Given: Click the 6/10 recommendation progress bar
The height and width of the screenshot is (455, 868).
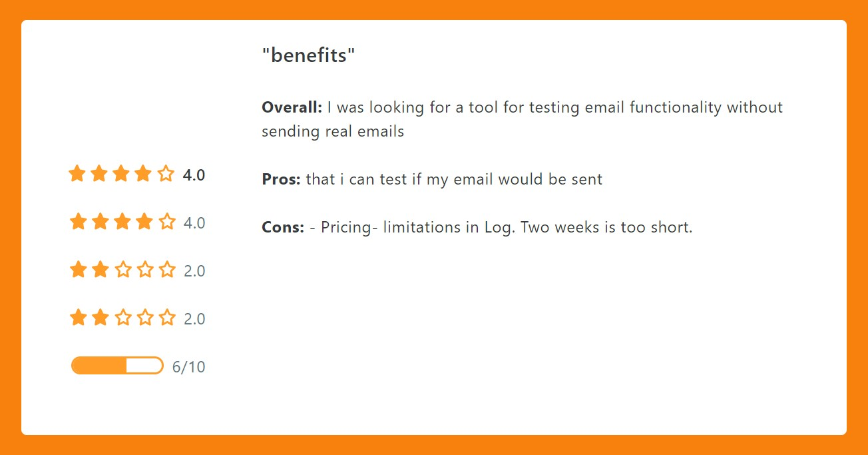Looking at the screenshot, I should [x=117, y=366].
